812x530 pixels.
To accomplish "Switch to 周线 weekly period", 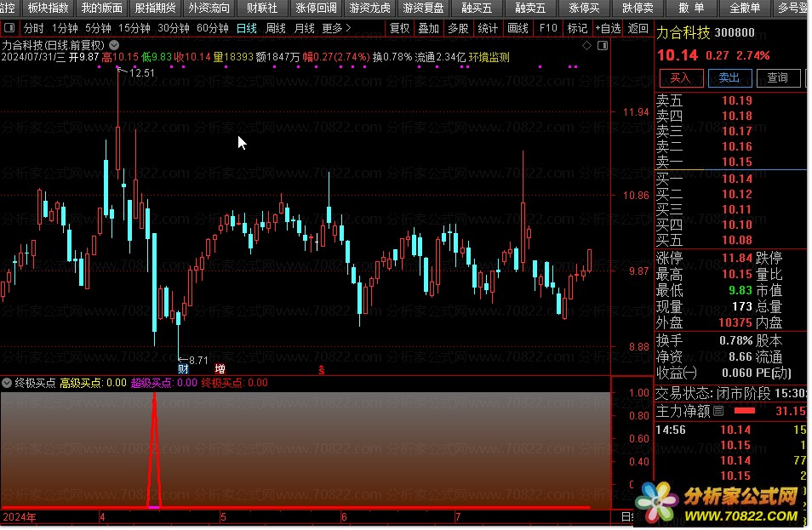I will tap(276, 28).
